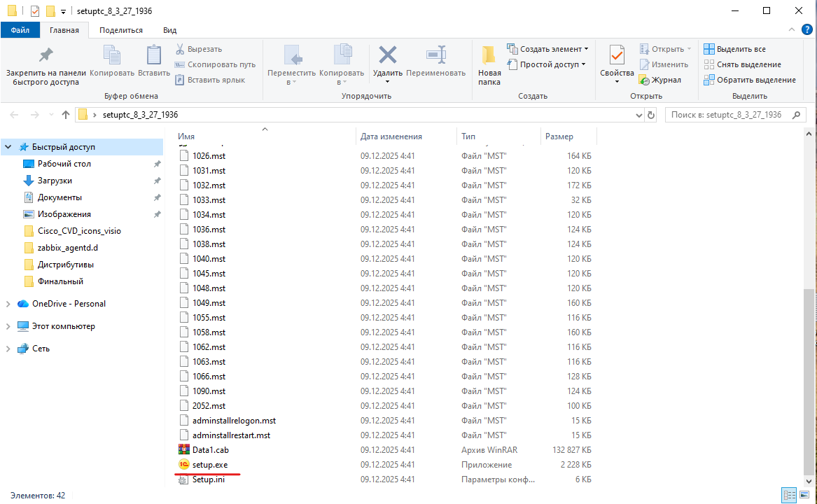Viewport: 817px width, 504px height.
Task: Click Выделить все button
Action: point(734,49)
